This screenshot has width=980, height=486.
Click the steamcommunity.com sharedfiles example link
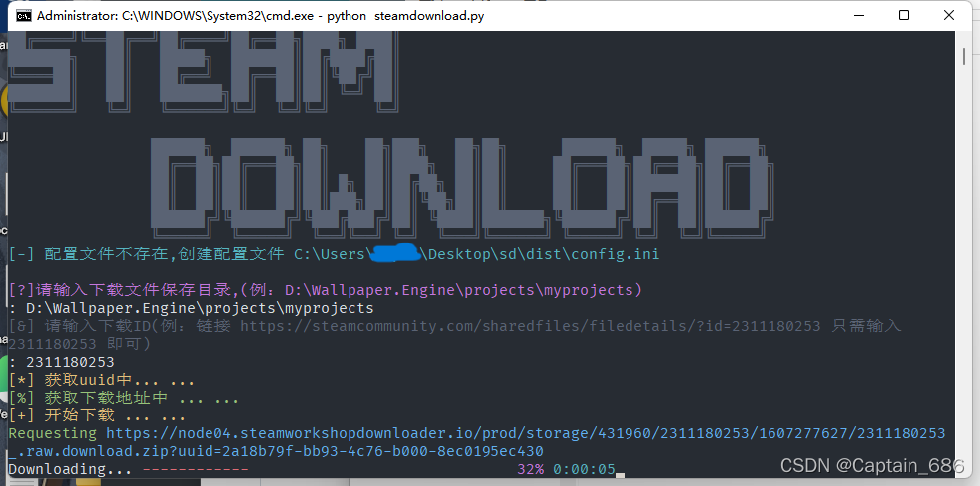530,326
